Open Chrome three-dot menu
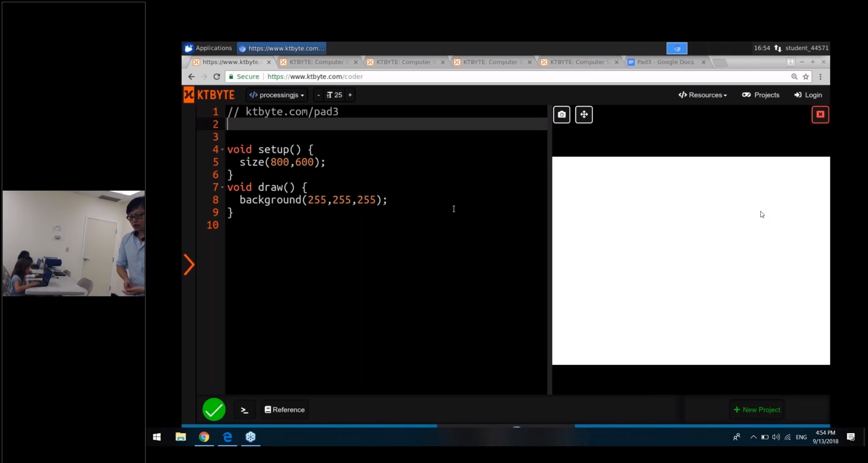This screenshot has width=868, height=463. 821,77
